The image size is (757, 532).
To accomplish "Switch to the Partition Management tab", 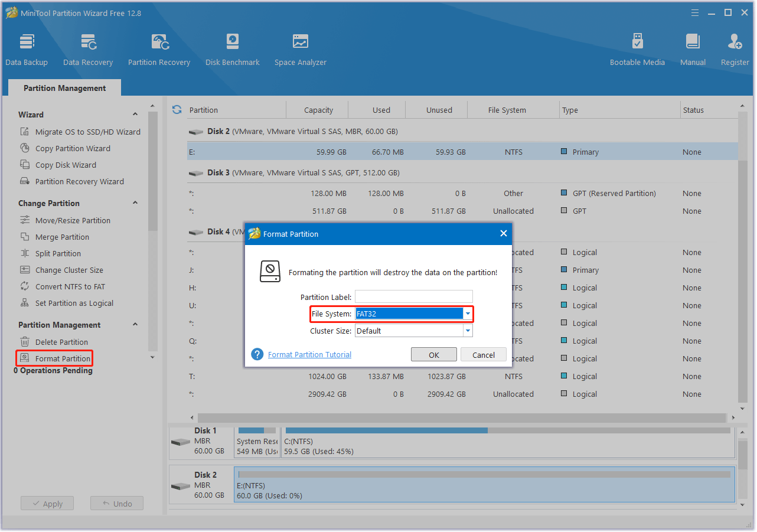I will pyautogui.click(x=65, y=88).
